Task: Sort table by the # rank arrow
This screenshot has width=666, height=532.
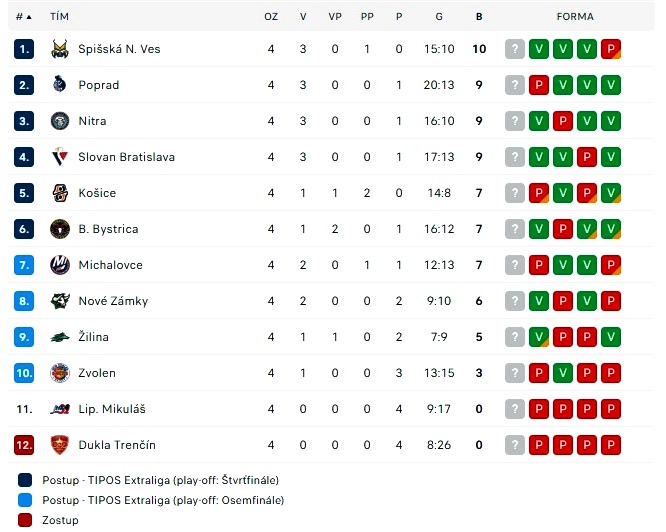Action: [29, 17]
